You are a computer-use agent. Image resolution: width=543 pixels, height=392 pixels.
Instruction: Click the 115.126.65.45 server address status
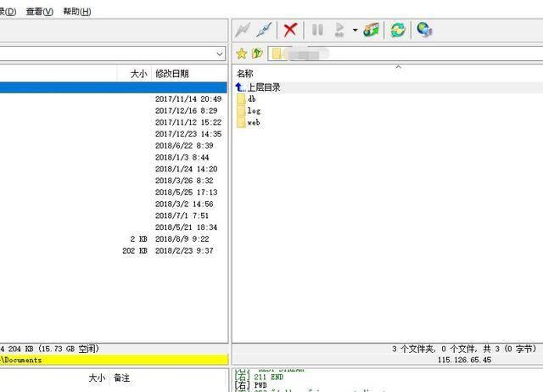pos(464,360)
